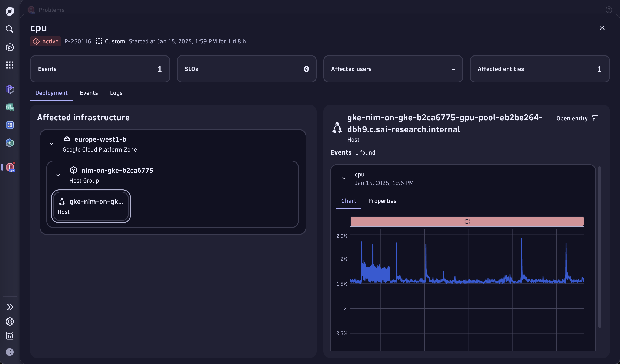Click the event details panel scrollbar
This screenshot has height=364, width=620.
pos(600,247)
